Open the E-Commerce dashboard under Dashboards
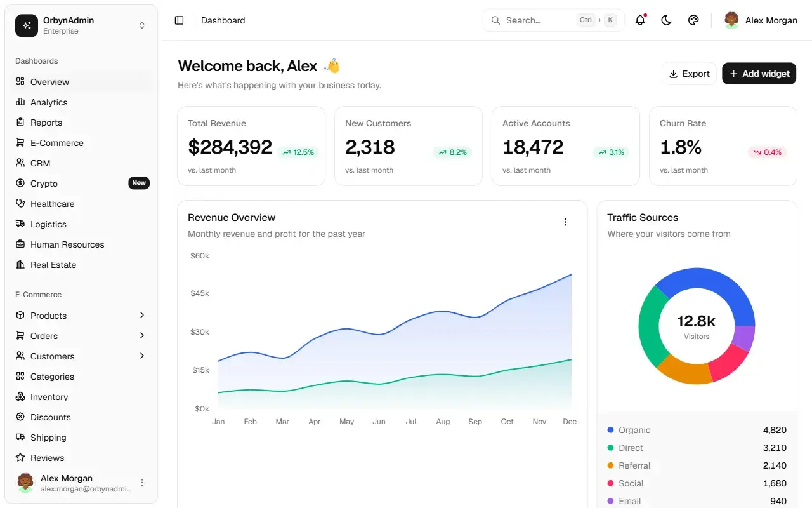Image resolution: width=812 pixels, height=508 pixels. pyautogui.click(x=81, y=143)
